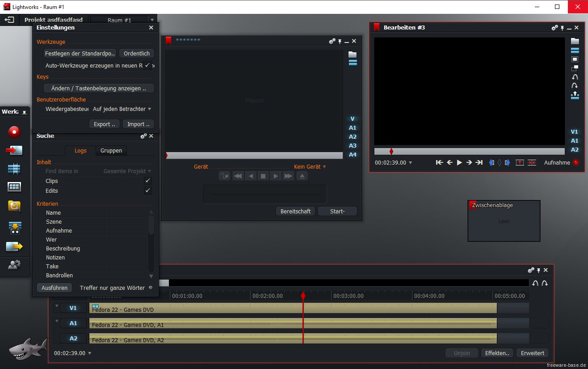Click the Ausführen button in Suche
The width and height of the screenshot is (588, 369).
point(55,288)
